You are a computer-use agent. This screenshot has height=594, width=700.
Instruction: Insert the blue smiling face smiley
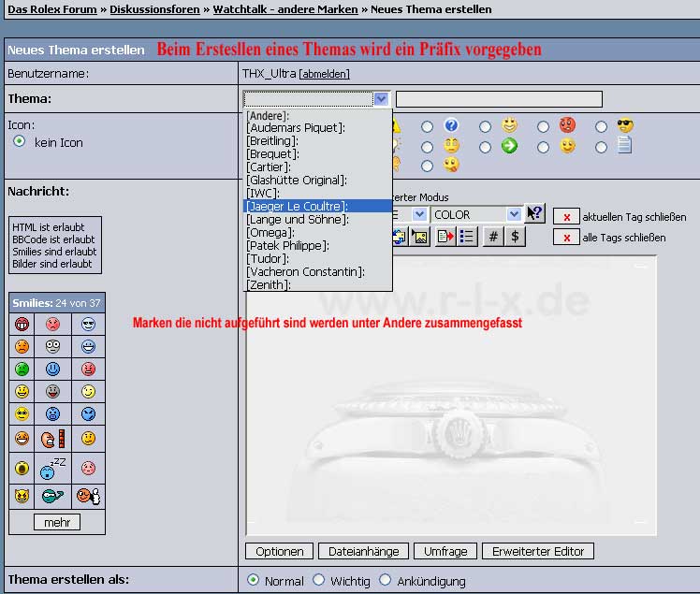52,369
